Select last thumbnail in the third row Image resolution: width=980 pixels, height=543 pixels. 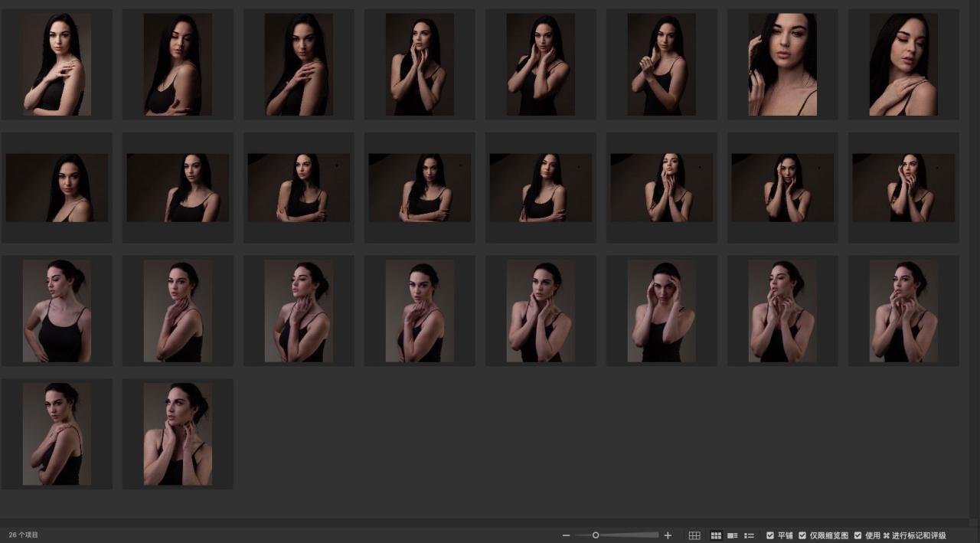tap(903, 311)
